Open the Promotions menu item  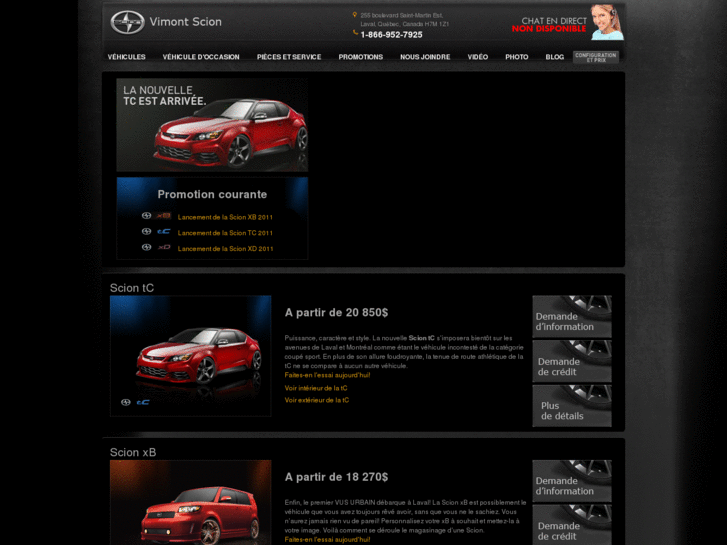(x=361, y=57)
